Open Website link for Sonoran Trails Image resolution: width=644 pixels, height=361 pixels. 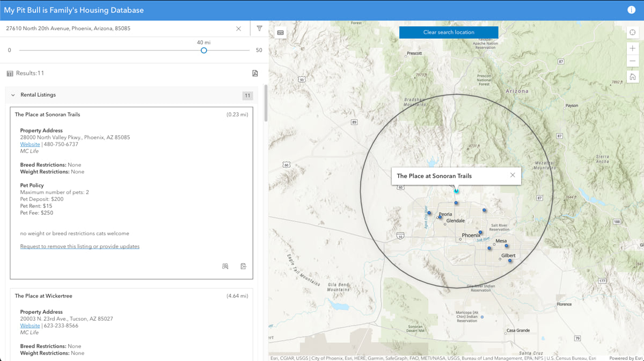click(30, 145)
